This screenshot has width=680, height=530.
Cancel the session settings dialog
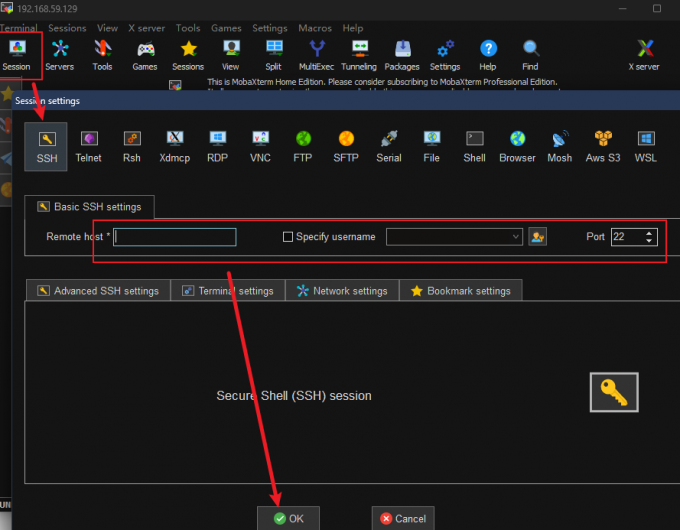403,518
